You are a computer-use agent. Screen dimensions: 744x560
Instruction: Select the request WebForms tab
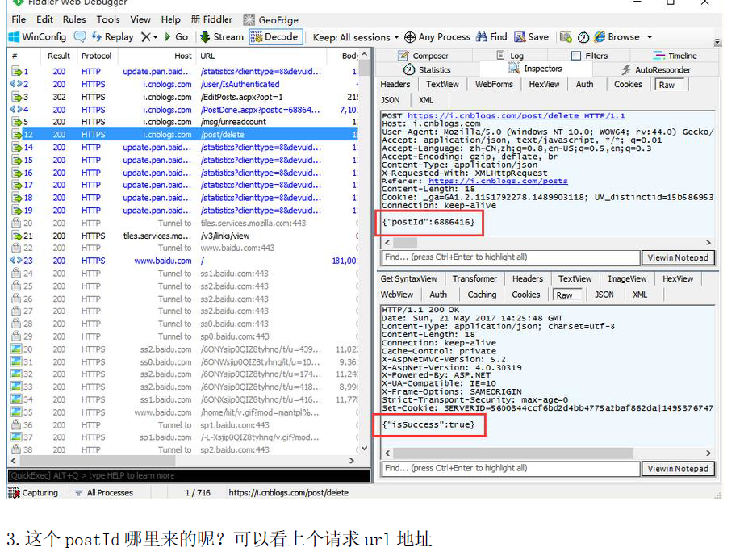494,85
